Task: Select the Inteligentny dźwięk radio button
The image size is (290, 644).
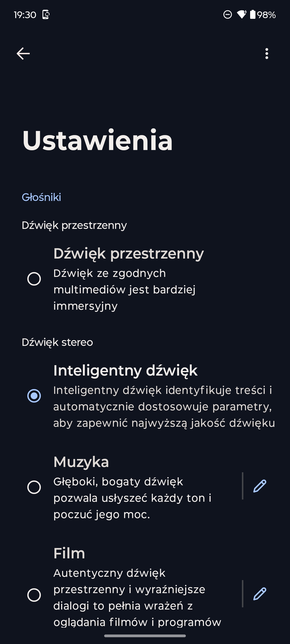Action: 34,396
